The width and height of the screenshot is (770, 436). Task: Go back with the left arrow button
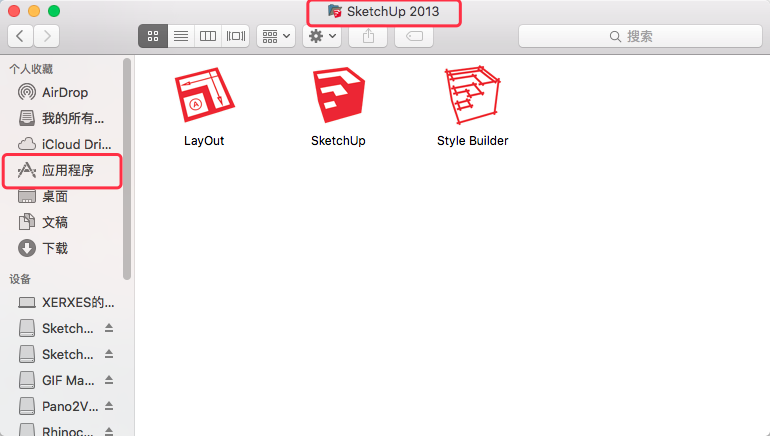(x=20, y=36)
